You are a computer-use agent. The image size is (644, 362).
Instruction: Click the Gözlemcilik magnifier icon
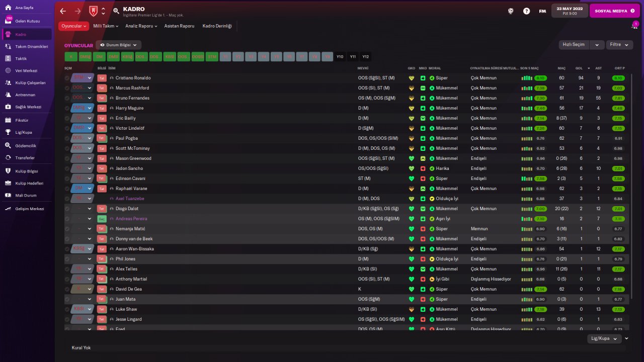[8, 145]
